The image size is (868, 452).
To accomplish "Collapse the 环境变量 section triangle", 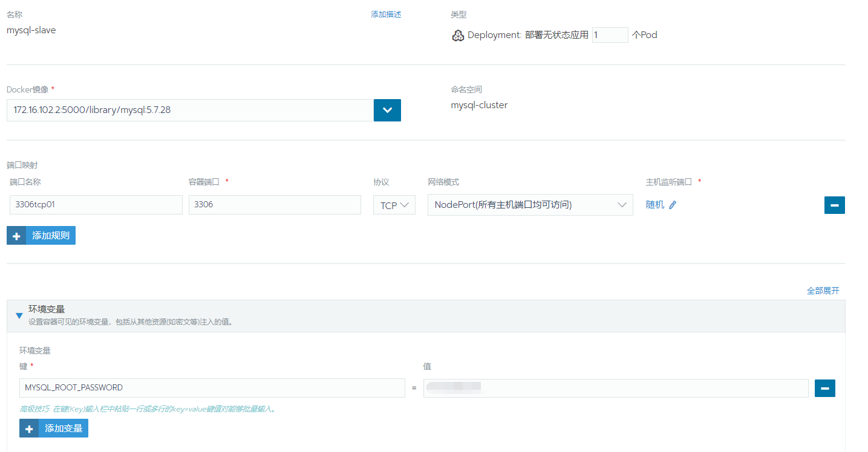I will point(19,315).
